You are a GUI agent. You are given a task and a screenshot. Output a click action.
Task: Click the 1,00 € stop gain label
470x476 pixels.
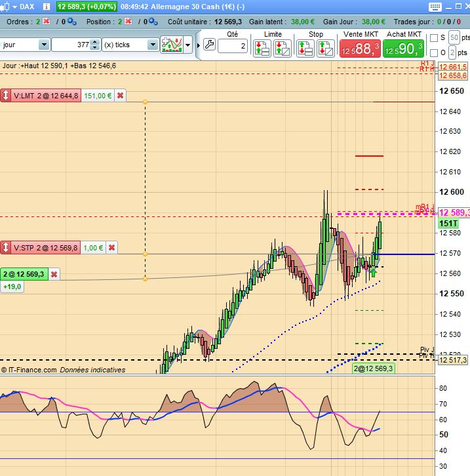pyautogui.click(x=93, y=248)
